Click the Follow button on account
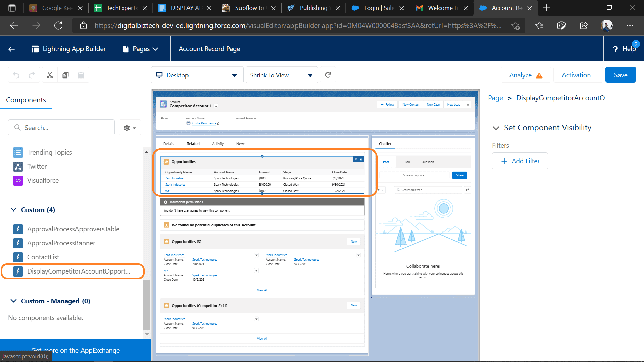The image size is (644, 362). 387,105
